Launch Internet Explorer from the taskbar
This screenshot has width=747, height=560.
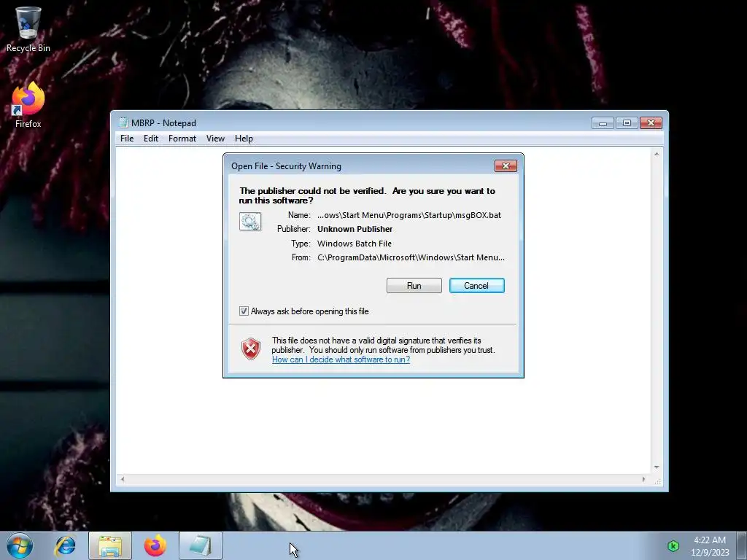click(65, 545)
